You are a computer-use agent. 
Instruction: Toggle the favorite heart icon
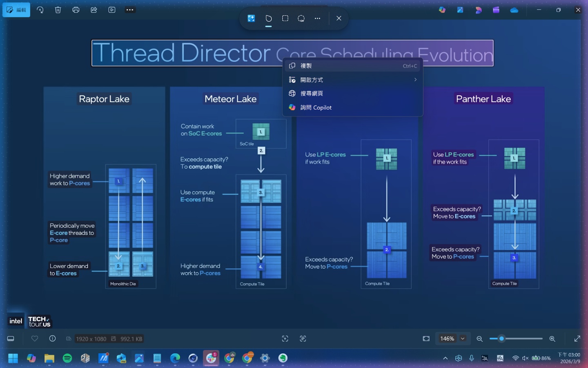[x=35, y=339]
